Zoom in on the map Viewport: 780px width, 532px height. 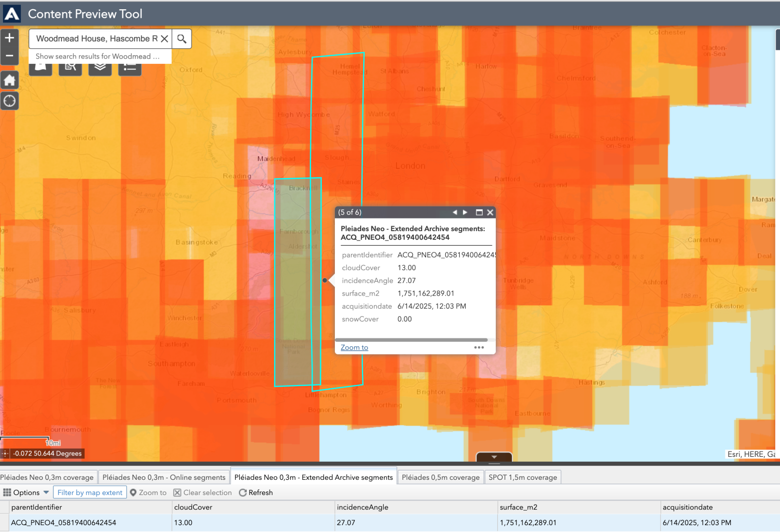point(9,38)
